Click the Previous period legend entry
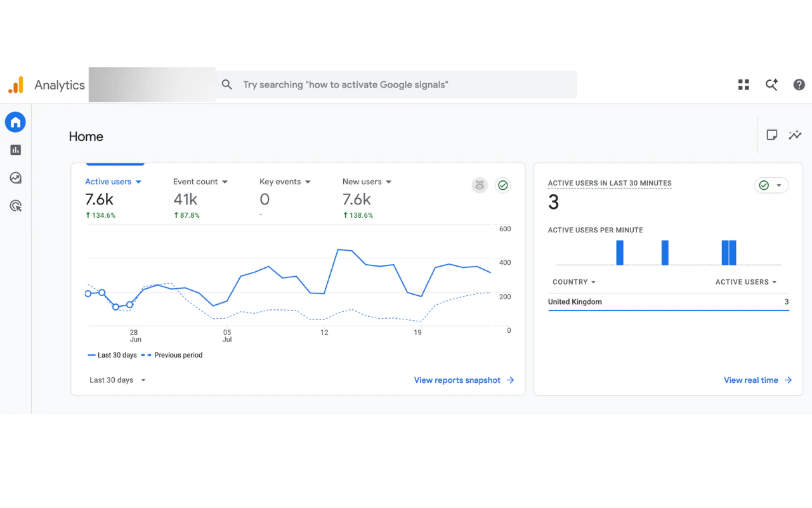This screenshot has width=812, height=508. pos(172,355)
